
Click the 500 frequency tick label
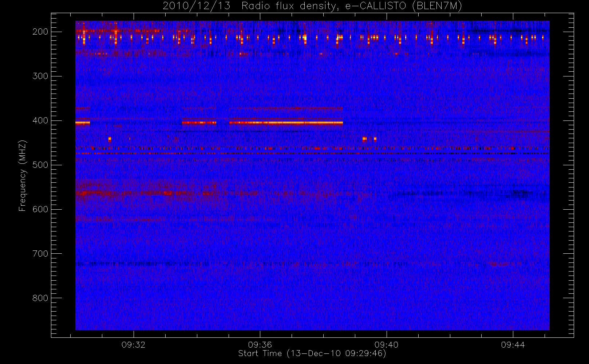[40, 165]
